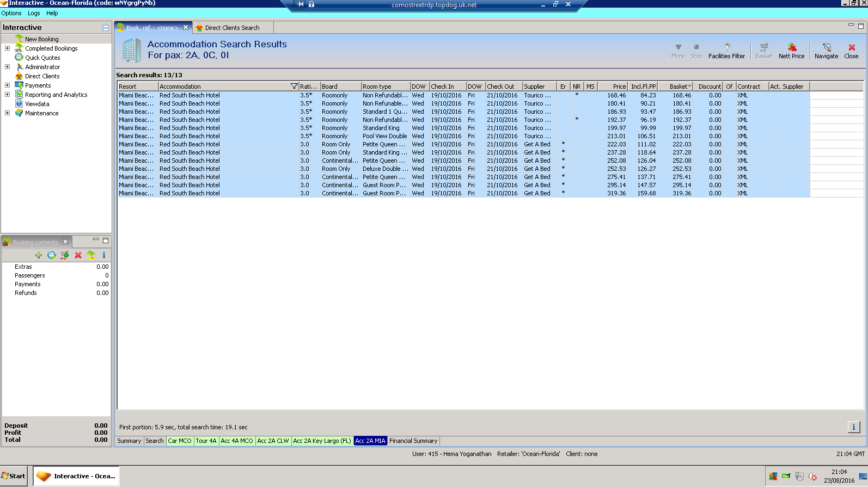Click the Viewdata globe icon

[19, 103]
